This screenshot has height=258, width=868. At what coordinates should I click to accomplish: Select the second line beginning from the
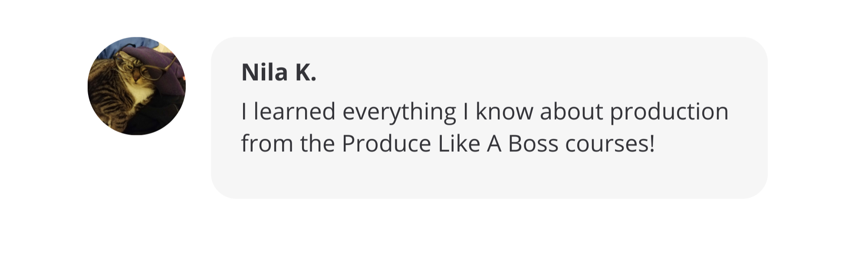coord(448,144)
